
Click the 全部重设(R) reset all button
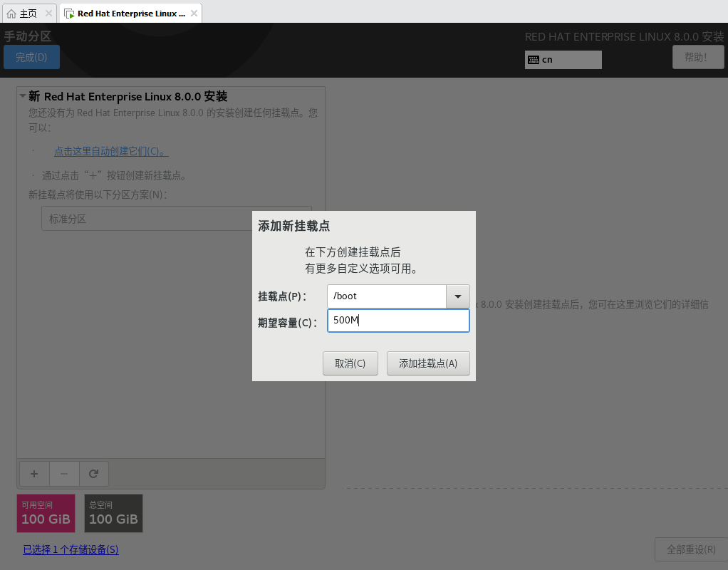tap(692, 549)
